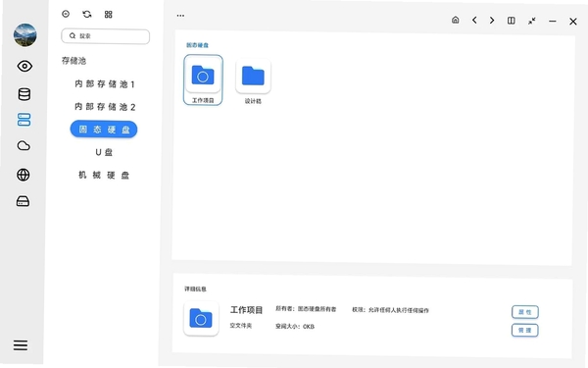Open the three-dot more options menu
Screen dimensions: 588x368
point(180,16)
